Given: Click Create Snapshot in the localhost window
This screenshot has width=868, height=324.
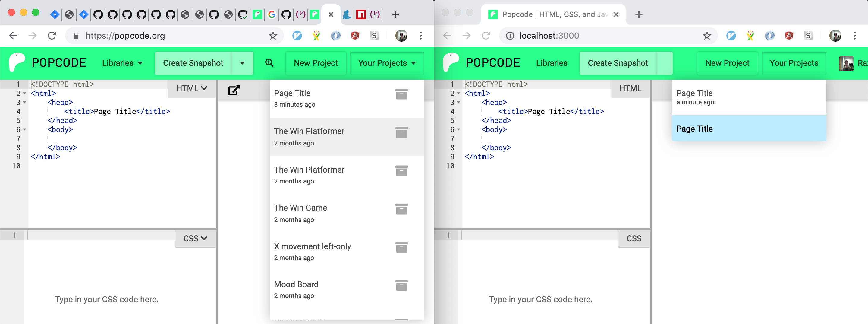Looking at the screenshot, I should coord(618,63).
